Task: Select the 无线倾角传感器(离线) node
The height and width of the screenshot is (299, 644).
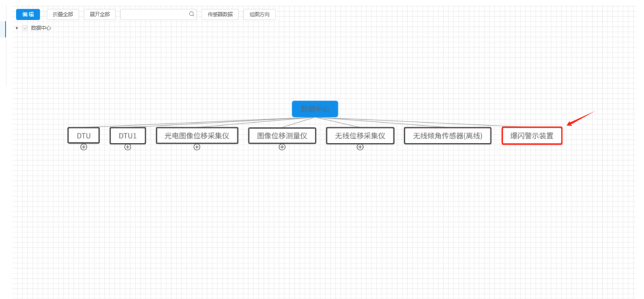Action: (x=448, y=136)
